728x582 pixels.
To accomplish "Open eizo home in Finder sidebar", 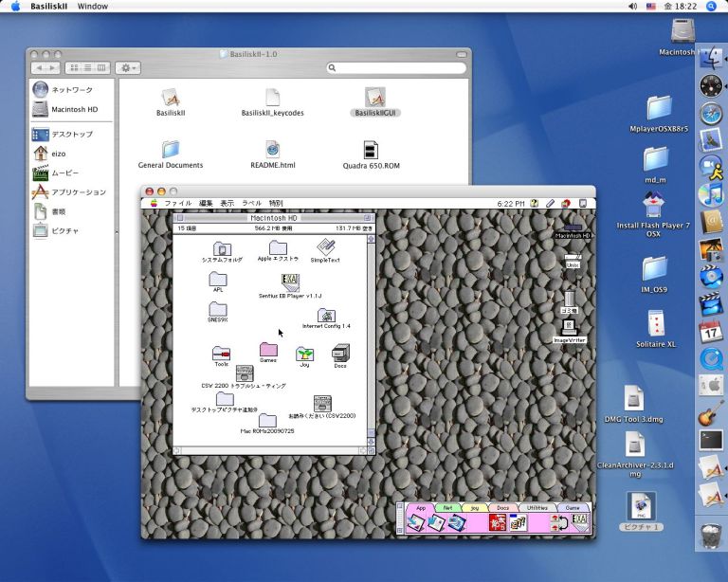I will pos(71,154).
